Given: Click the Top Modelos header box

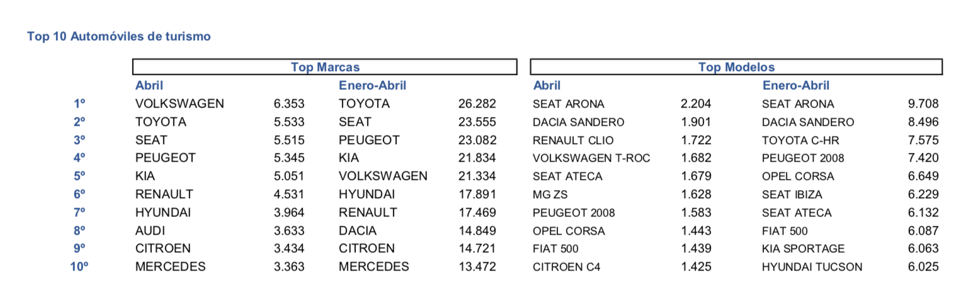Looking at the screenshot, I should 736,67.
